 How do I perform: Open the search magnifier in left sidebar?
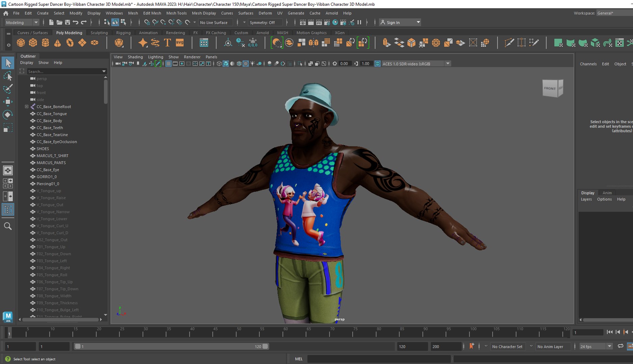click(x=8, y=226)
